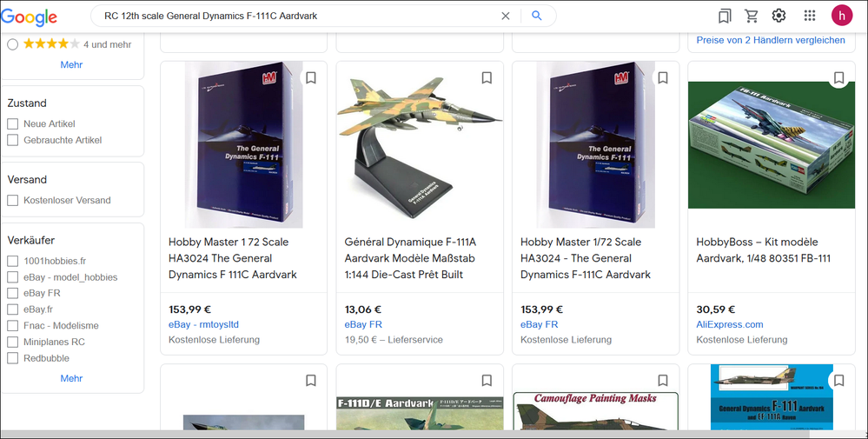Expand more sellers with Mehr under Verkäufer
The image size is (868, 439).
(x=71, y=378)
